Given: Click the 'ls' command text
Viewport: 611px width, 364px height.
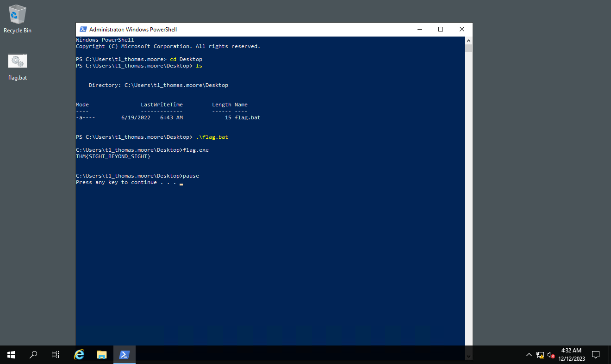Looking at the screenshot, I should pos(199,66).
